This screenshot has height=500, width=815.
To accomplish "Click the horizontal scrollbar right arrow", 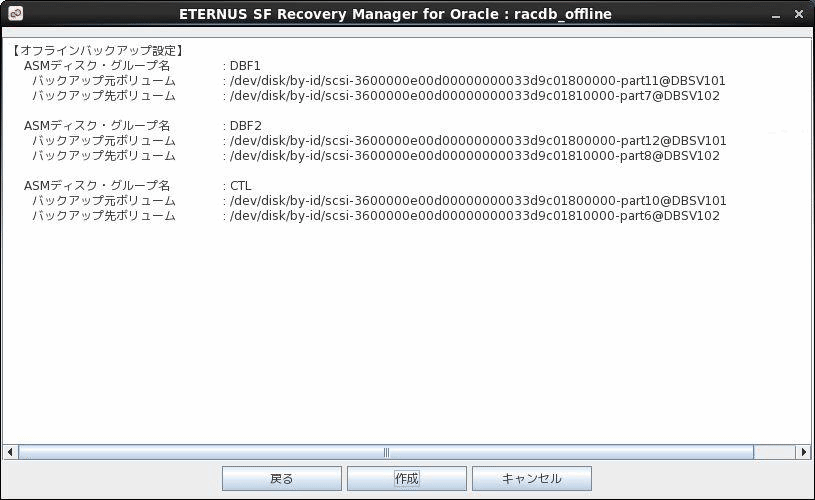I will click(x=804, y=452).
